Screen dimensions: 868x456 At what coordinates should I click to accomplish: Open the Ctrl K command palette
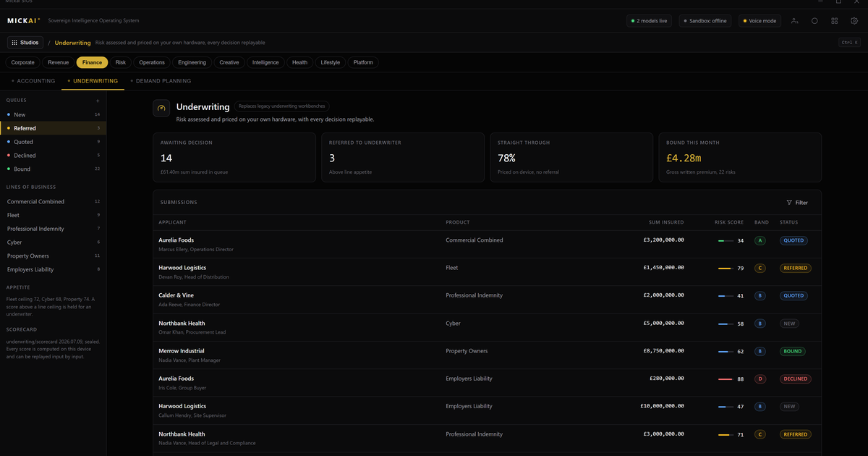(x=848, y=43)
